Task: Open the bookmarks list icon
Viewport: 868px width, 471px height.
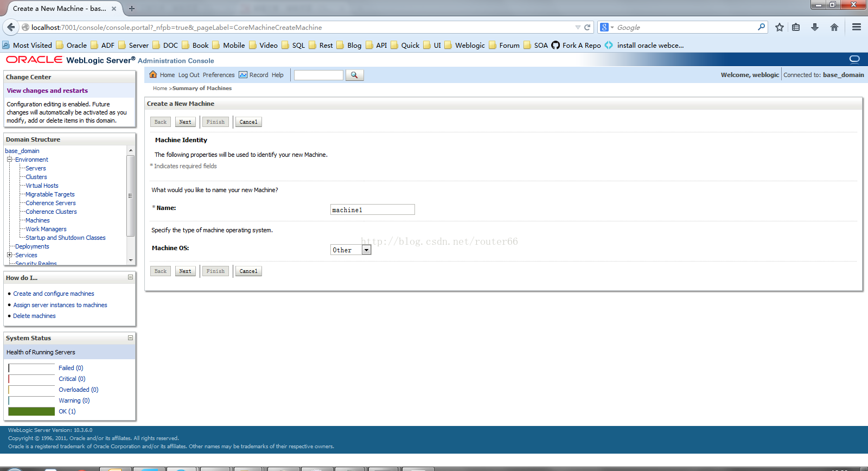Action: click(x=796, y=27)
